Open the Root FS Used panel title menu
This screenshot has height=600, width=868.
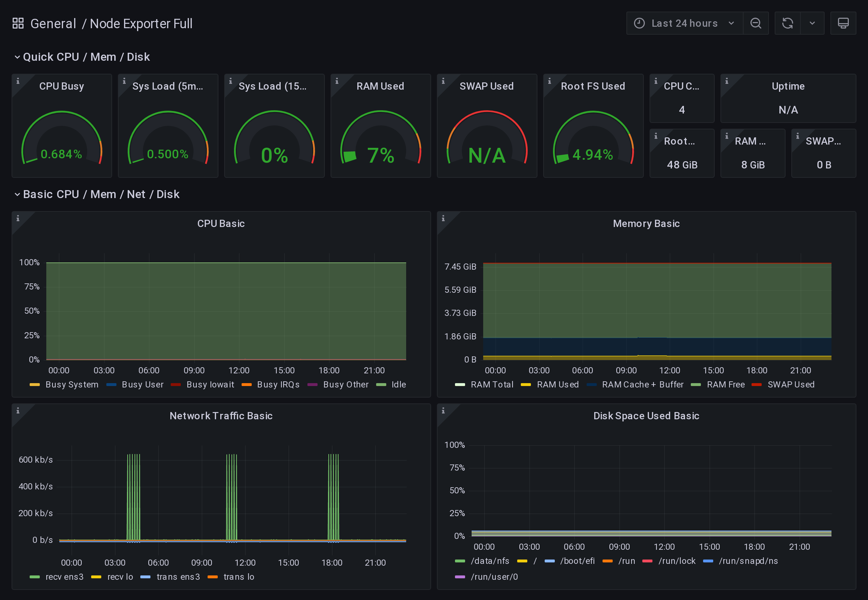coord(593,86)
